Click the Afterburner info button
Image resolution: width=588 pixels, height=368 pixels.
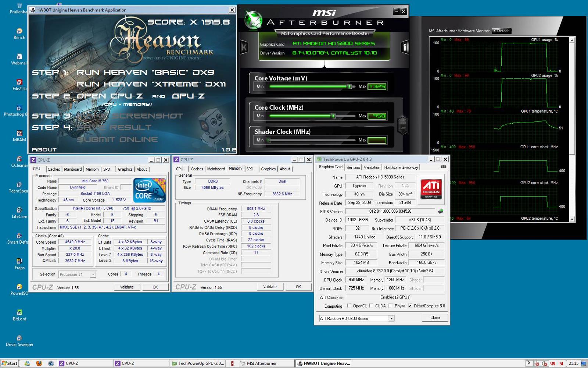[x=405, y=47]
